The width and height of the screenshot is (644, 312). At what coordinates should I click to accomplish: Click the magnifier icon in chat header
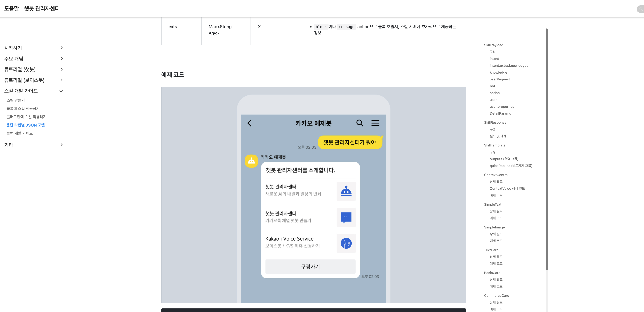(x=360, y=123)
